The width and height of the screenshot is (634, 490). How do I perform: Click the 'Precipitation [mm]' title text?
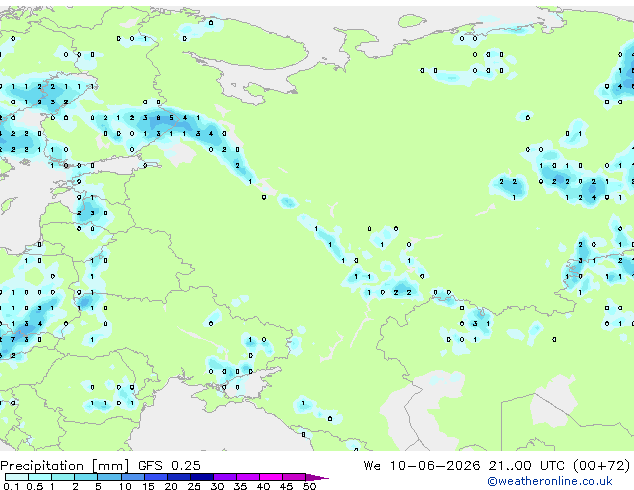coord(64,466)
